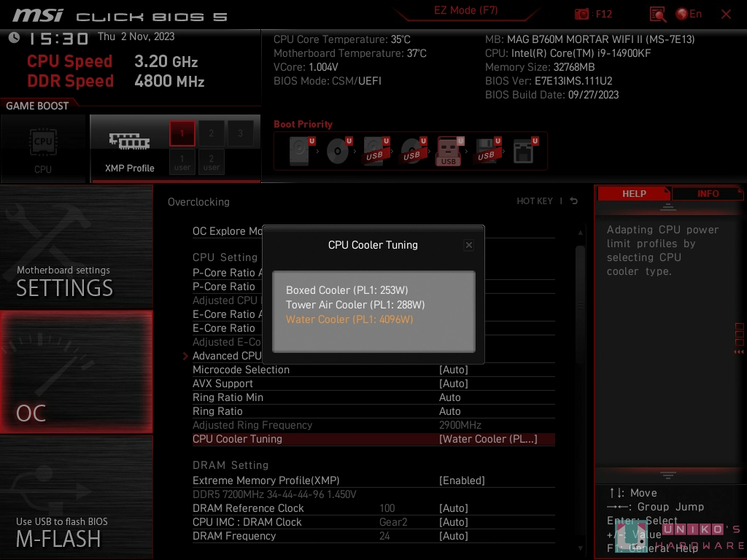Click the help panel lower collapse handle

668,475
